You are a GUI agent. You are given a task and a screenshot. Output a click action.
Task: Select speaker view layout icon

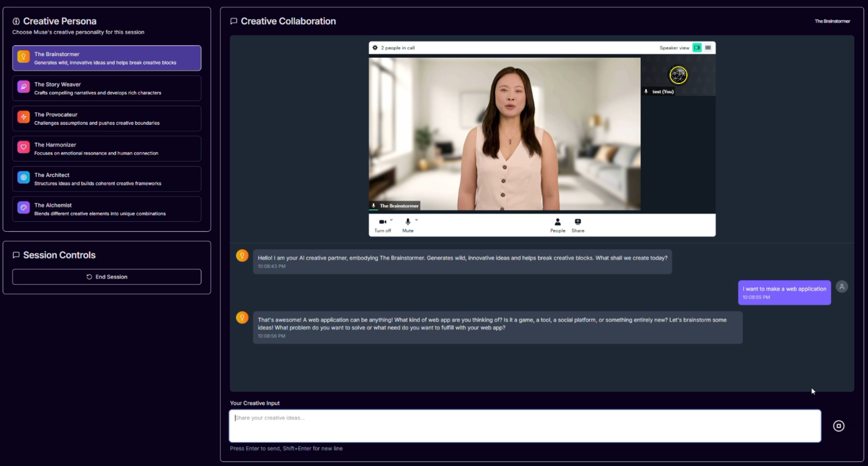click(697, 48)
